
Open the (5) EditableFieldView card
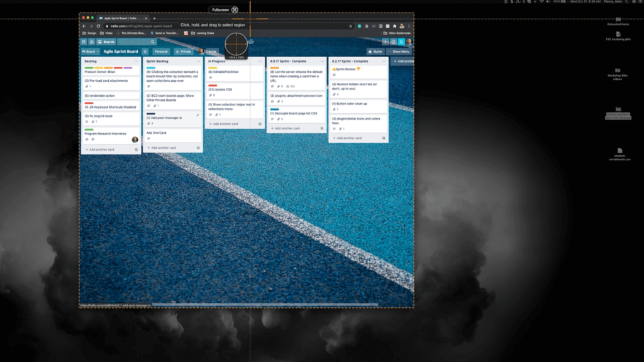coord(235,73)
